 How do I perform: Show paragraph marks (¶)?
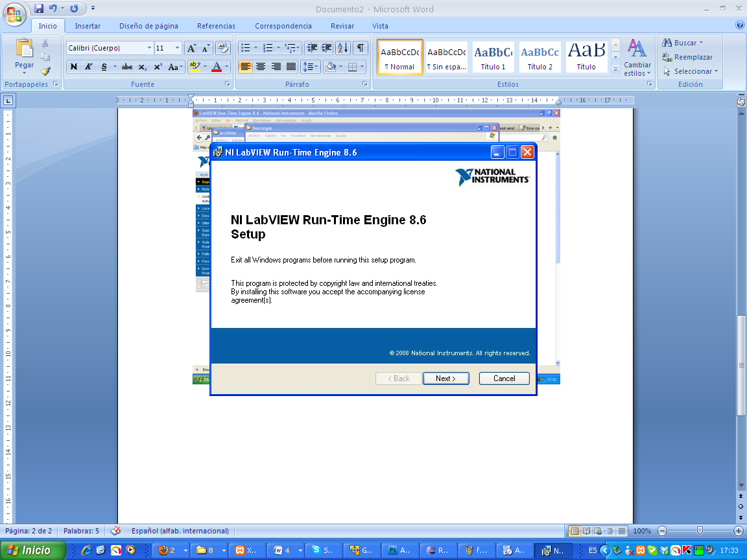click(361, 47)
